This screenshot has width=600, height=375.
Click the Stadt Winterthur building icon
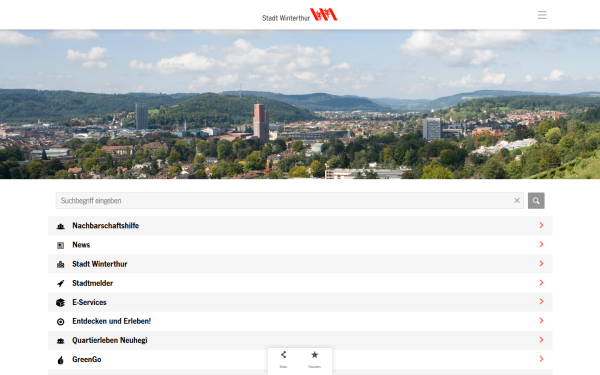coord(60,264)
